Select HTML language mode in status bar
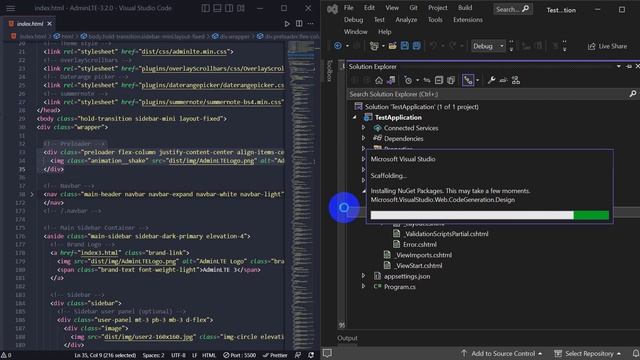The image size is (640, 360). [209, 355]
